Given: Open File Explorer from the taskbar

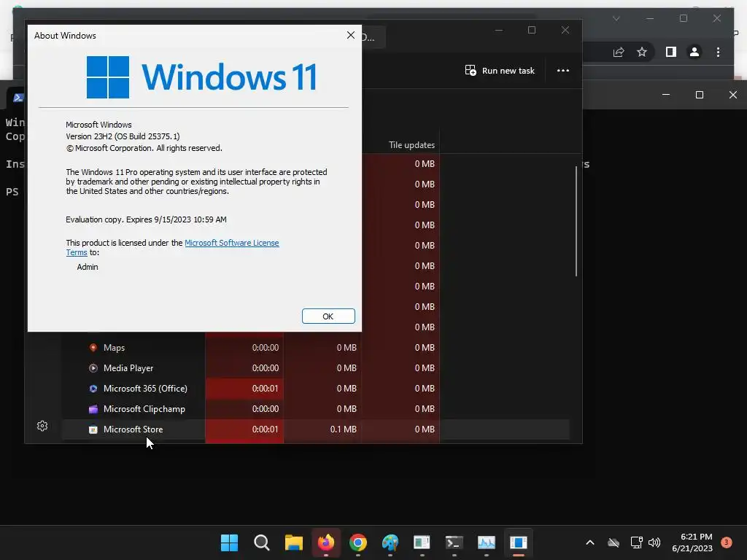Looking at the screenshot, I should click(294, 542).
